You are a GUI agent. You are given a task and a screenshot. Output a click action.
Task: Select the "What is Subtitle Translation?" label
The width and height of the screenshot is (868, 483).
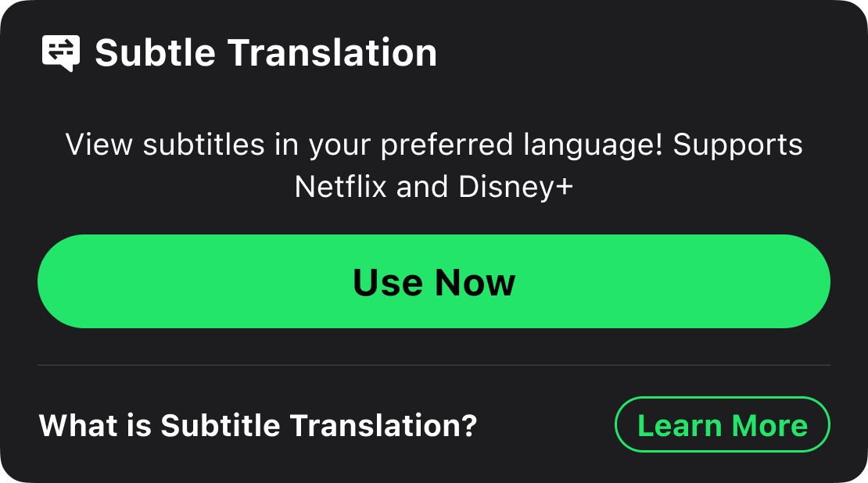[257, 426]
